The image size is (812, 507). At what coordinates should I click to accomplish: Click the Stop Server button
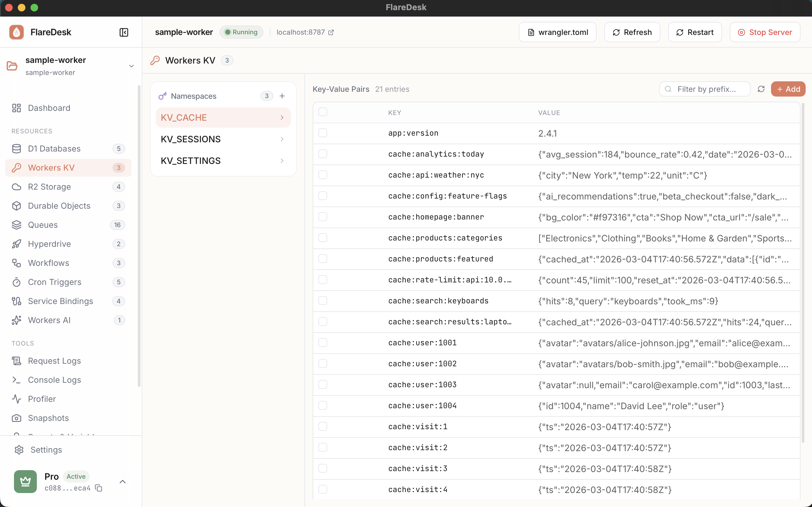765,32
